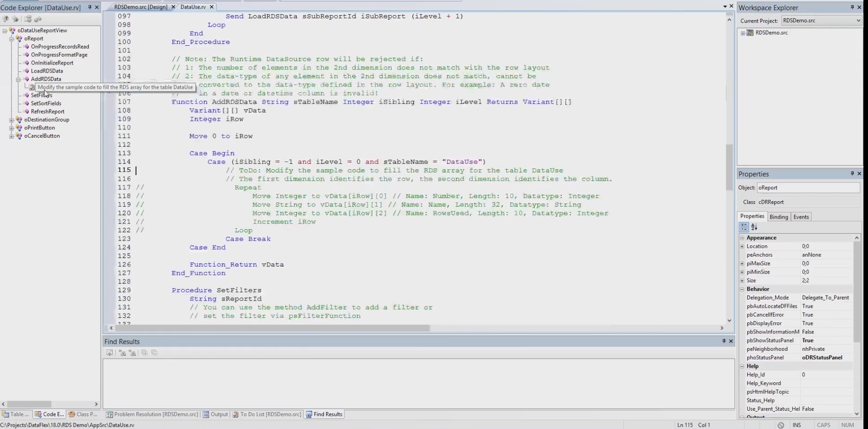
Task: Click the move-up arrow icon in Code Explorer toolbar
Action: (x=5, y=19)
